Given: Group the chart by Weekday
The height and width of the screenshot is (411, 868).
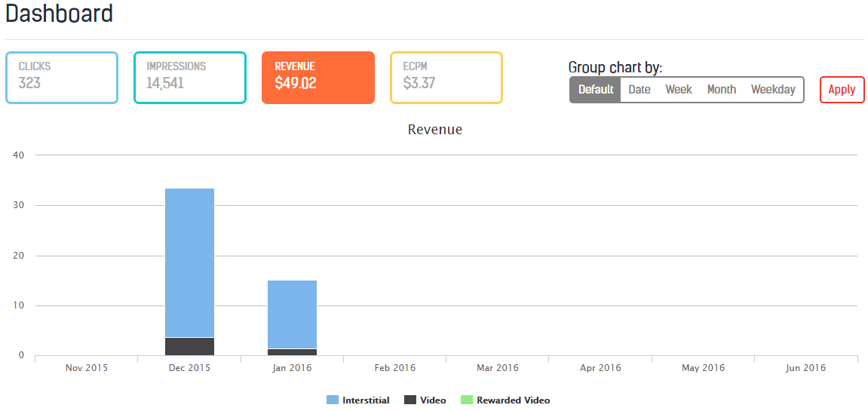Looking at the screenshot, I should pyautogui.click(x=773, y=90).
